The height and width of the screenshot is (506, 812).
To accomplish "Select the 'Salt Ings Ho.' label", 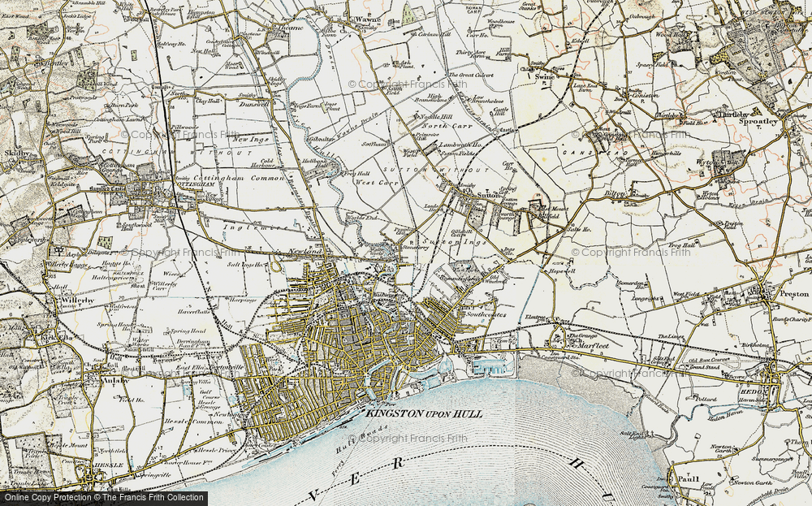I will [247, 264].
